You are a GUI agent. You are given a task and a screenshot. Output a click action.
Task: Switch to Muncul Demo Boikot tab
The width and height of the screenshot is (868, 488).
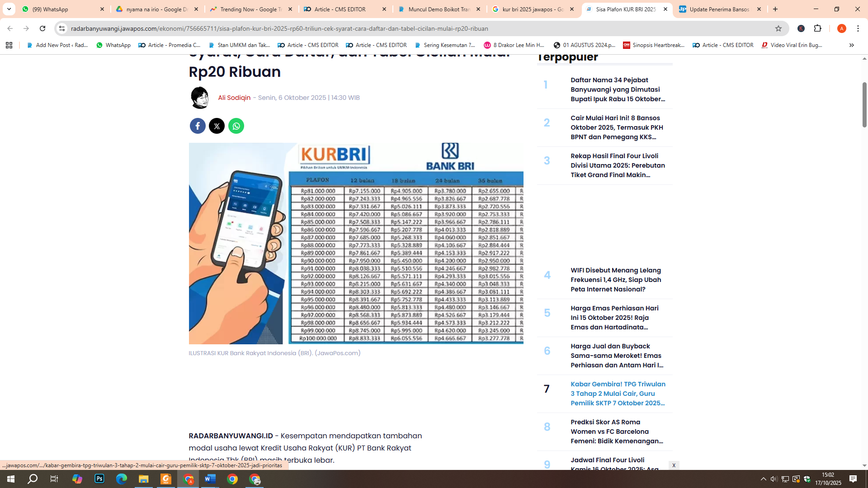tap(439, 9)
